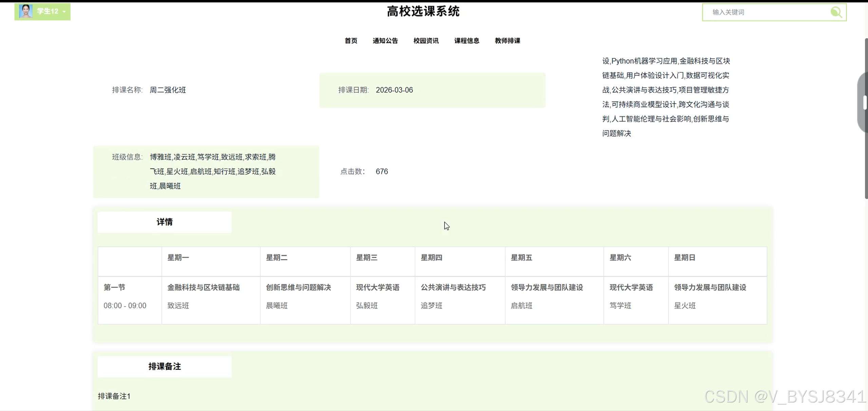Click the 星期四 公共演讲与表达技巧 cell
This screenshot has width=868, height=411.
coord(460,300)
